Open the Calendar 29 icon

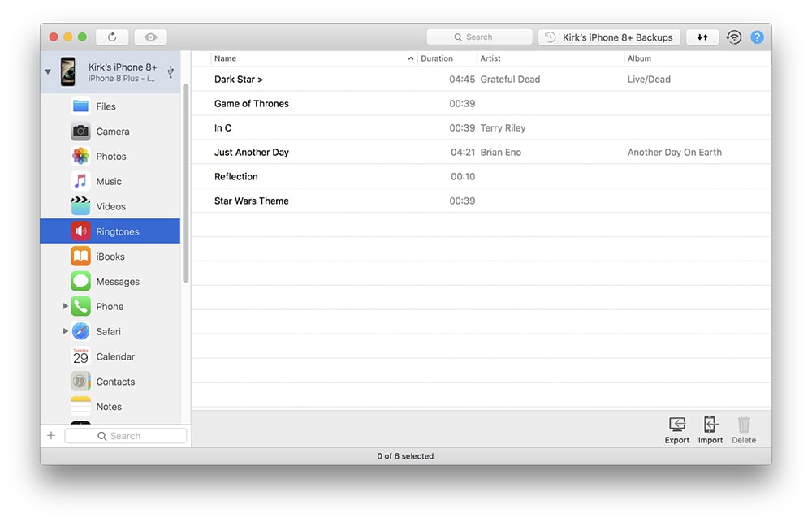tap(80, 356)
